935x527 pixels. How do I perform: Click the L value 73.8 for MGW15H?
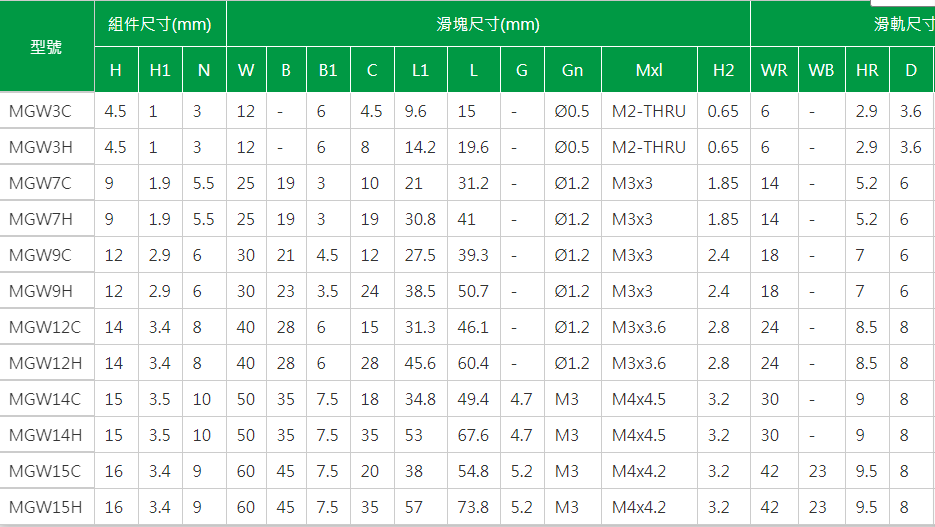(473, 507)
